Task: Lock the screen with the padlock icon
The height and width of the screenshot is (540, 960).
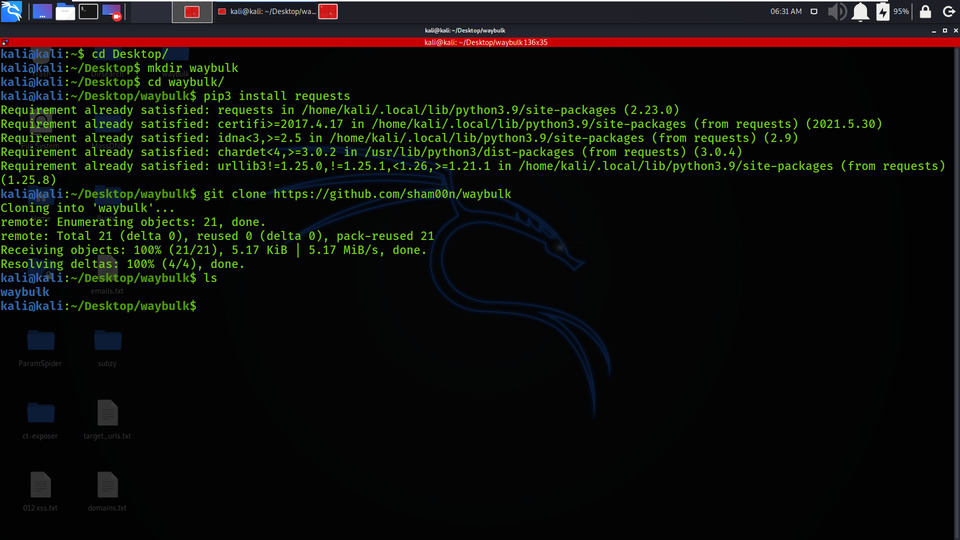Action: (x=925, y=12)
